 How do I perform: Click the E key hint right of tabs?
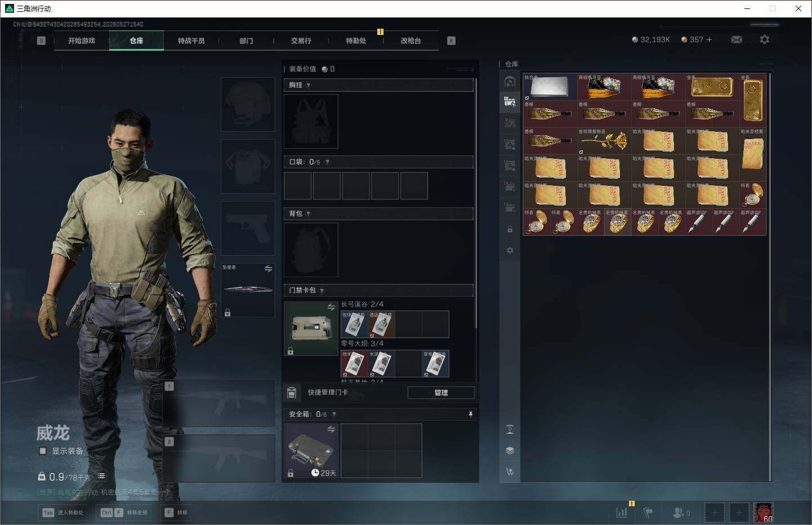click(451, 41)
